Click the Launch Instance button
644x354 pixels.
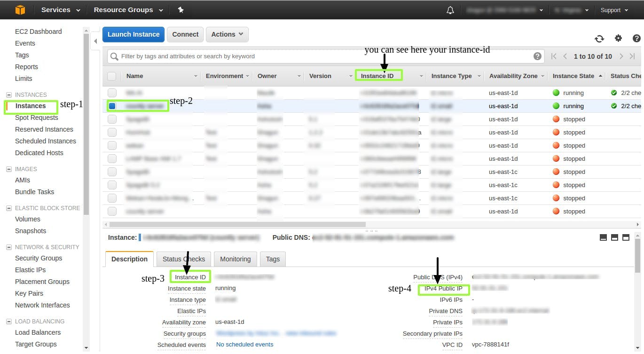click(133, 34)
